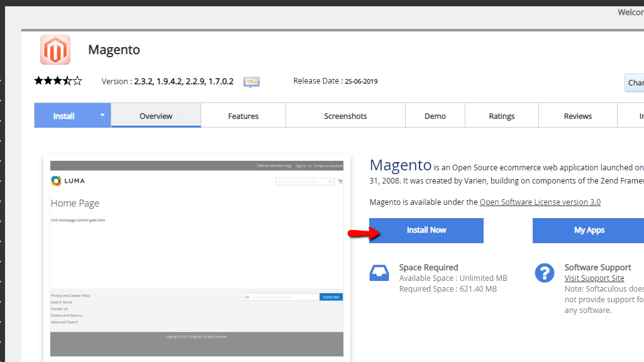Go to the Screenshots tab

(x=345, y=116)
